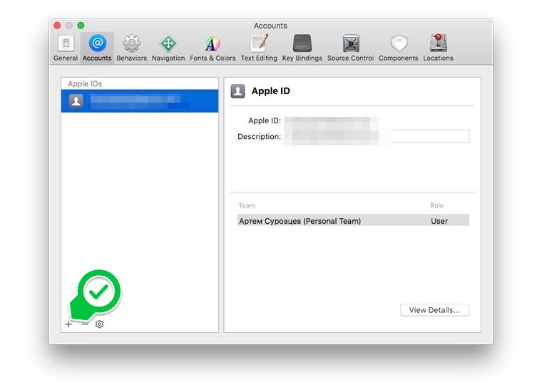Viewport: 542px width, 392px height.
Task: Click the Role column header
Action: tap(436, 205)
